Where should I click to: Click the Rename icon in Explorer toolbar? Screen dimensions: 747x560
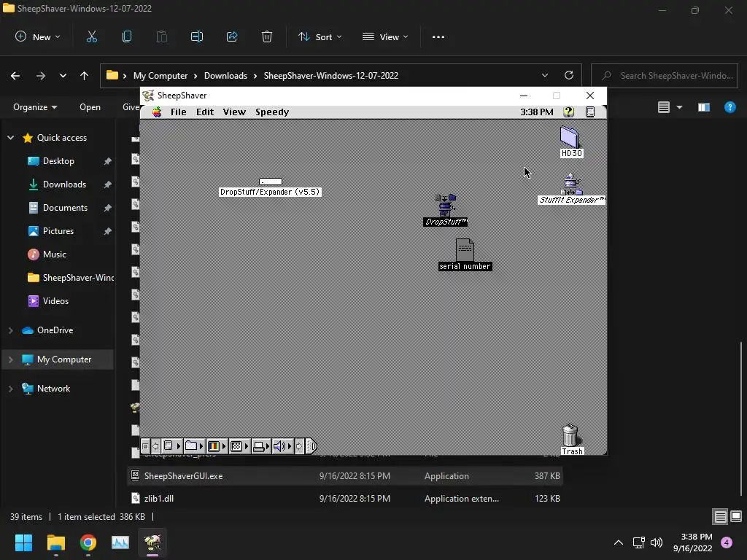pos(197,36)
